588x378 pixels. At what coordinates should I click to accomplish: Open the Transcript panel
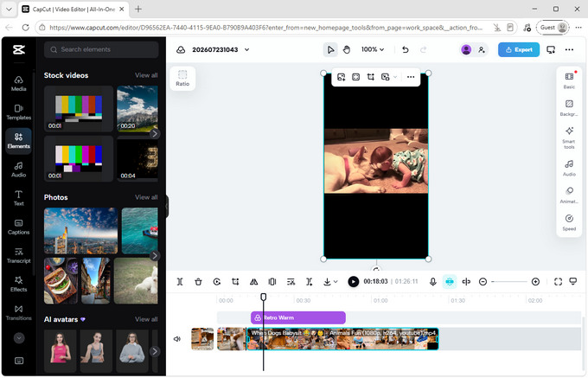[x=18, y=255]
